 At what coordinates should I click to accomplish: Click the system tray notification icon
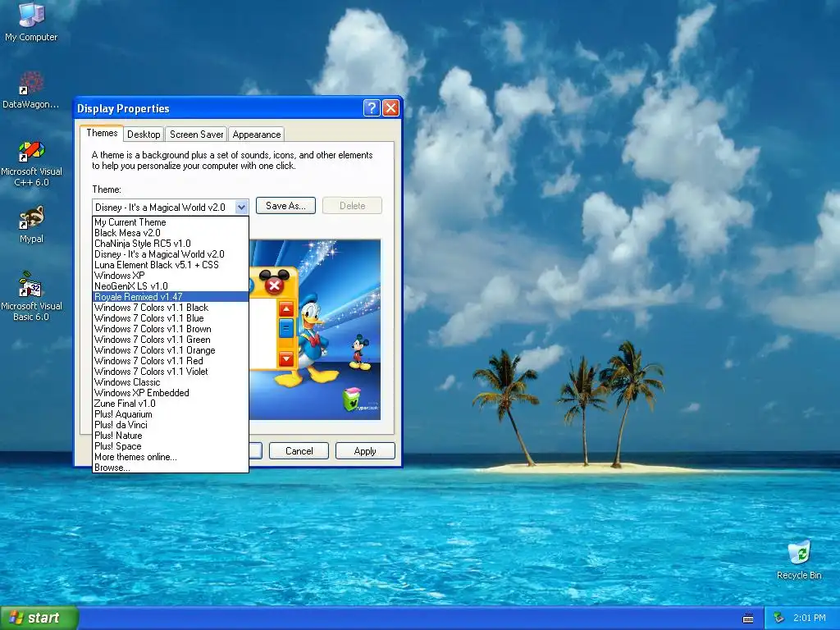779,619
